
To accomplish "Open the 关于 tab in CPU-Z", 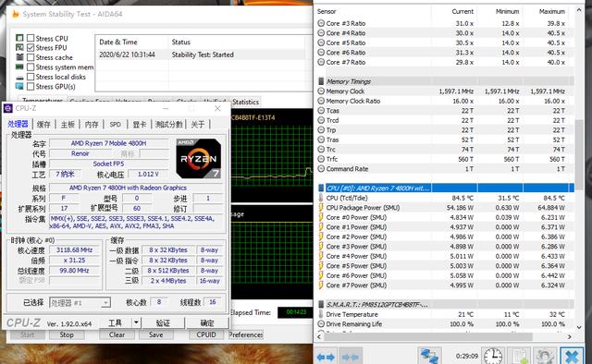I will coord(197,124).
